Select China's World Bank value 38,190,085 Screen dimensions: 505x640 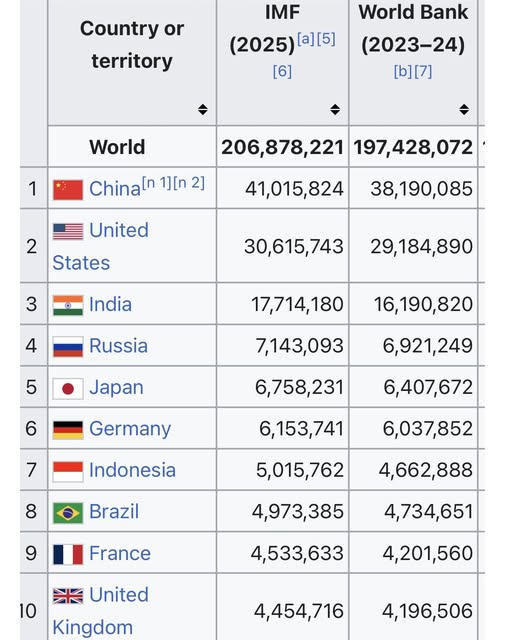pyautogui.click(x=421, y=189)
